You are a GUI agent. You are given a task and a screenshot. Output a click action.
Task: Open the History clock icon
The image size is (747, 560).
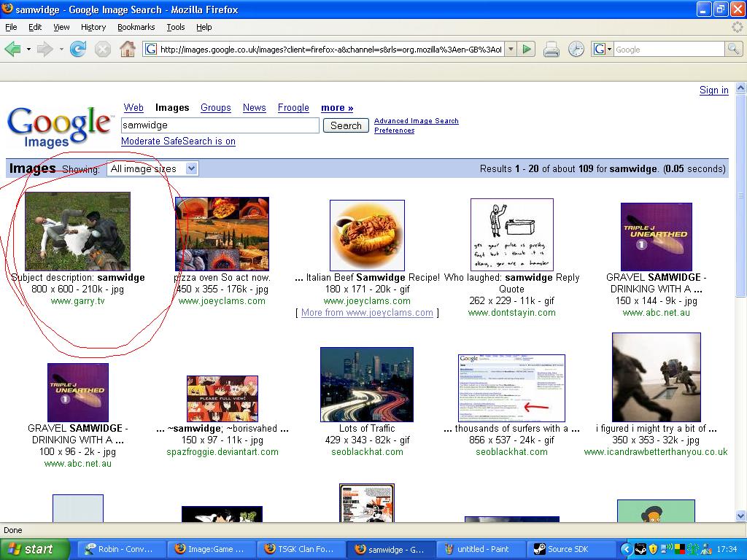tap(576, 49)
